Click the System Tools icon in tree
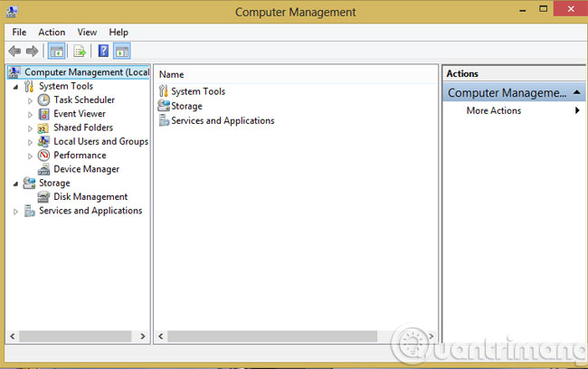 tap(29, 86)
